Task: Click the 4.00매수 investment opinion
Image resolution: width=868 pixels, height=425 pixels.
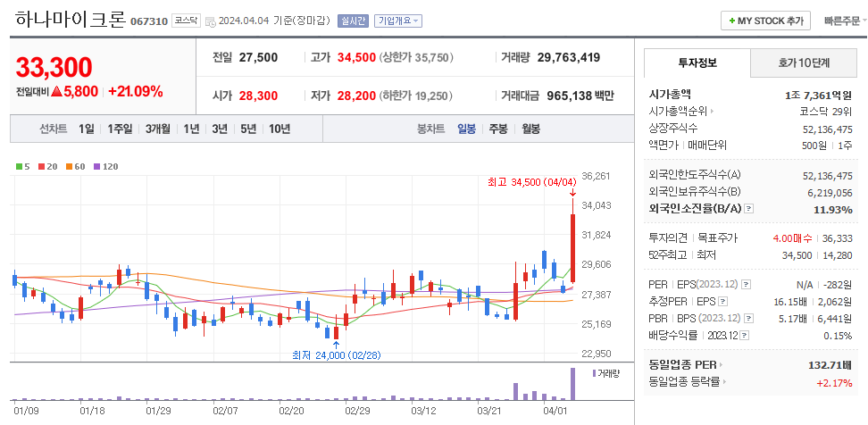Action: (793, 238)
